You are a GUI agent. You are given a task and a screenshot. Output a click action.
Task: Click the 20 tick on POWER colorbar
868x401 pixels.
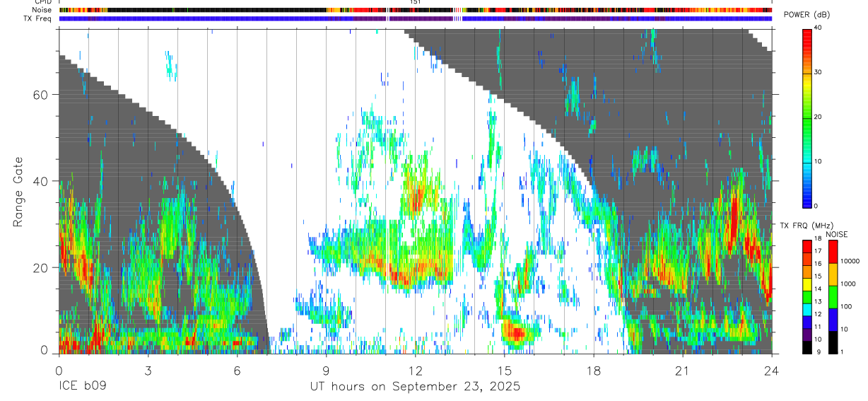click(819, 117)
